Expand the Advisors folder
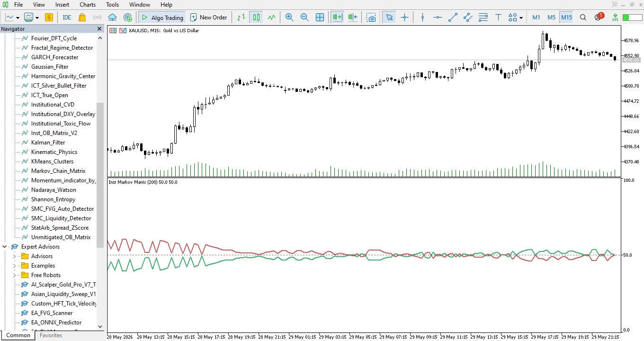Screen dimensions: 644x341 click(14, 256)
